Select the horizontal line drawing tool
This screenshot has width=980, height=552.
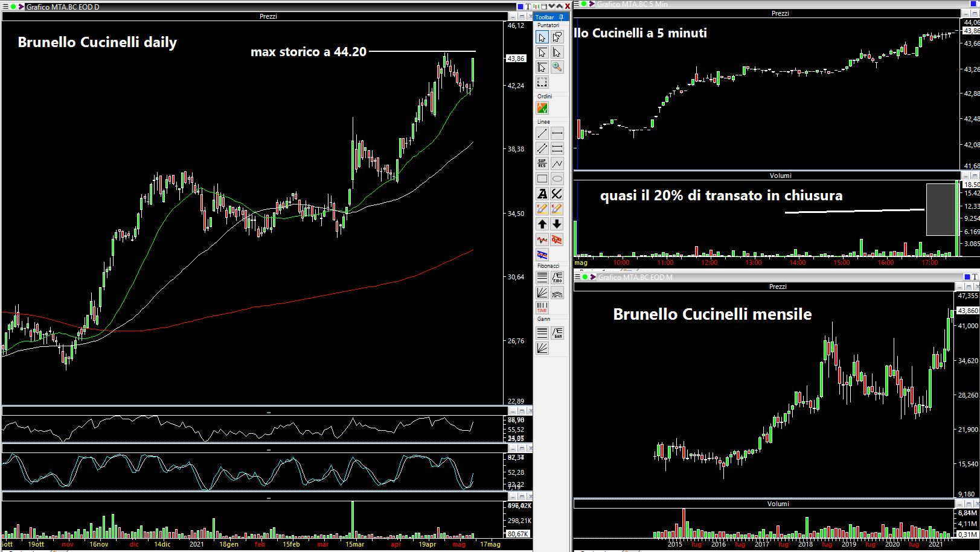coord(557,133)
